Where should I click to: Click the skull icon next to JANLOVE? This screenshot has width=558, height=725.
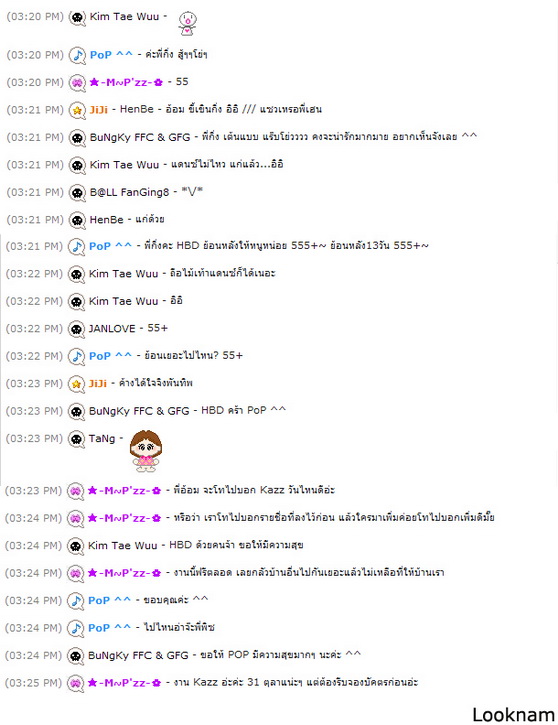pos(76,329)
